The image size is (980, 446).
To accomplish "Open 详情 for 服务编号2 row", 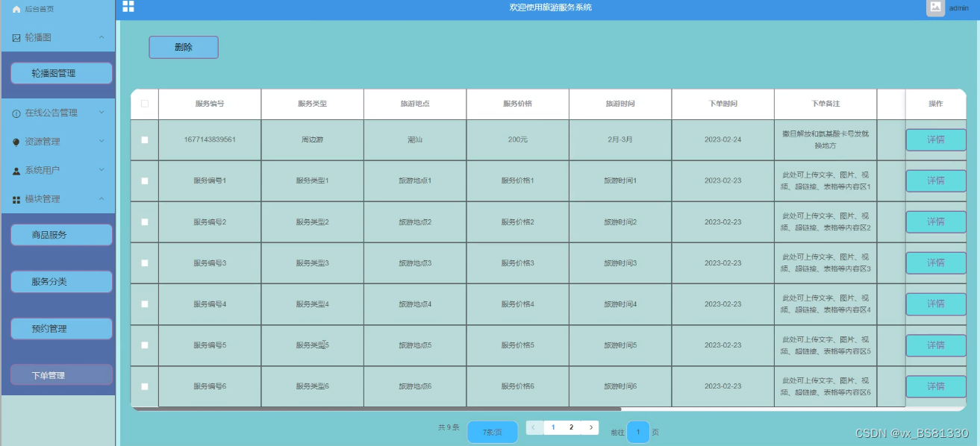I will click(936, 222).
